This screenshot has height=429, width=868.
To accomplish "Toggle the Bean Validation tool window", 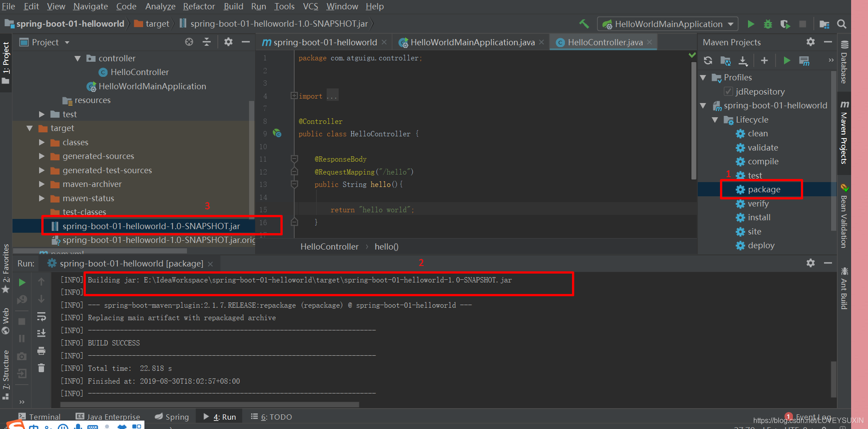I will pos(844,216).
